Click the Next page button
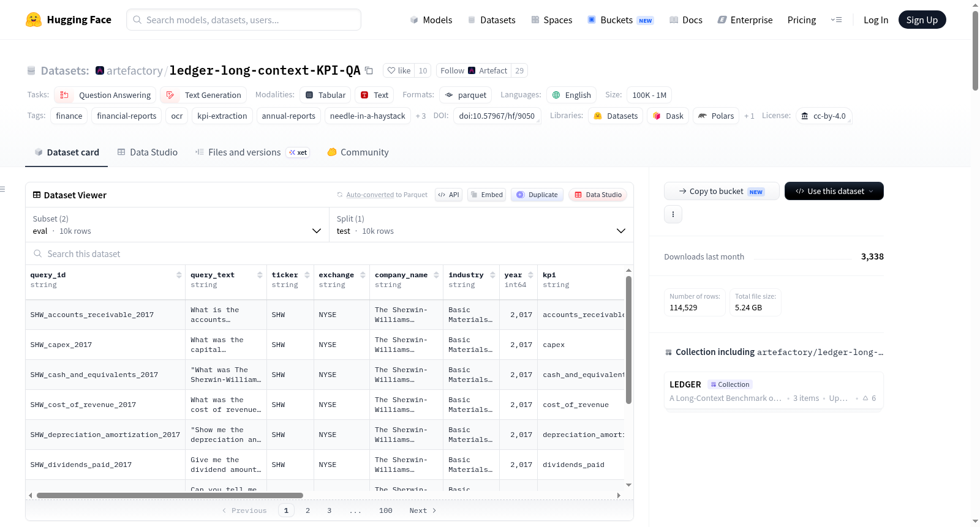The width and height of the screenshot is (980, 527). 423,510
